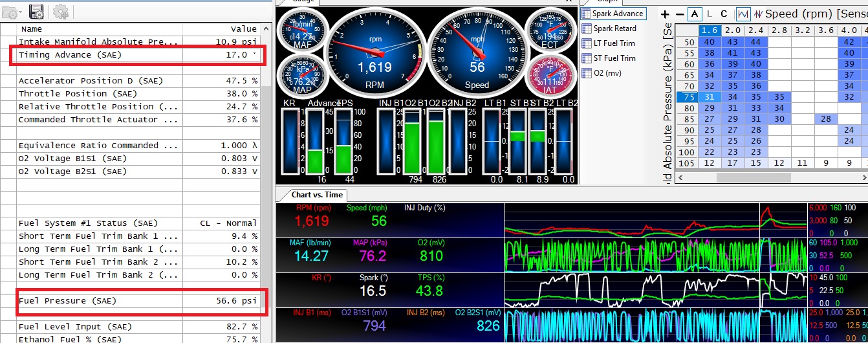868x343 pixels.
Task: Select the Spark Advance table in the list
Action: (x=618, y=14)
